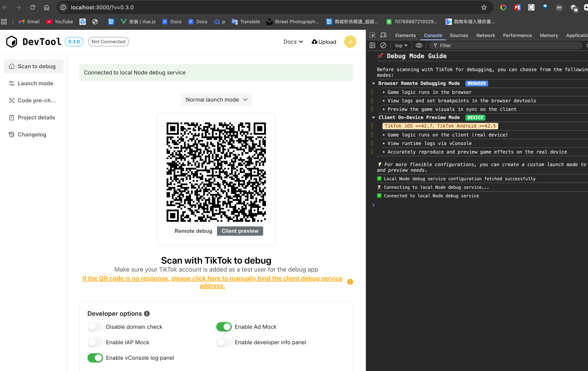Open Changelog in sidebar
The image size is (588, 371).
(x=34, y=135)
